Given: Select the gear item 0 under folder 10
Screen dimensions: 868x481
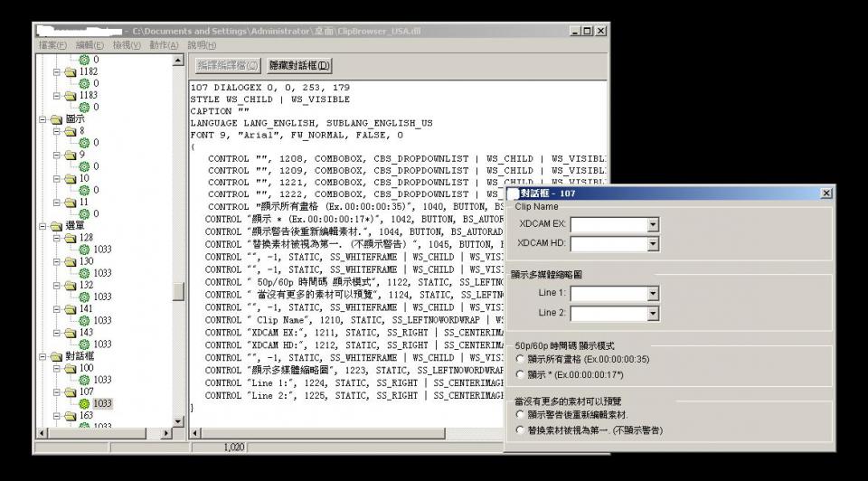Looking at the screenshot, I should click(84, 191).
